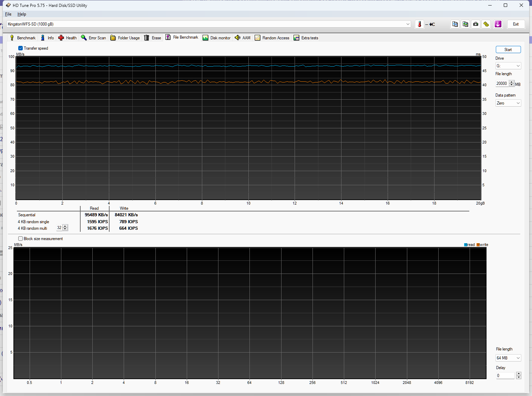The height and width of the screenshot is (396, 532).
Task: Click the copy screenshot to clipboard icon
Action: click(465, 24)
